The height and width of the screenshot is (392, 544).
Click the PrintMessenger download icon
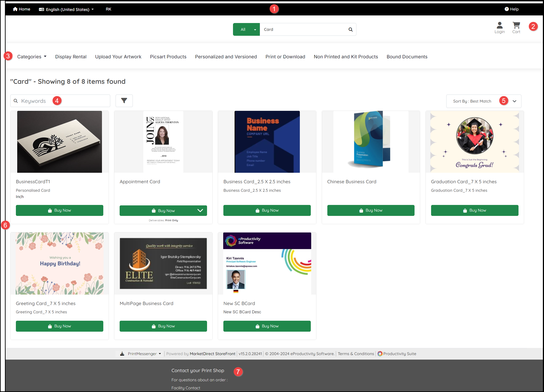[x=122, y=354]
